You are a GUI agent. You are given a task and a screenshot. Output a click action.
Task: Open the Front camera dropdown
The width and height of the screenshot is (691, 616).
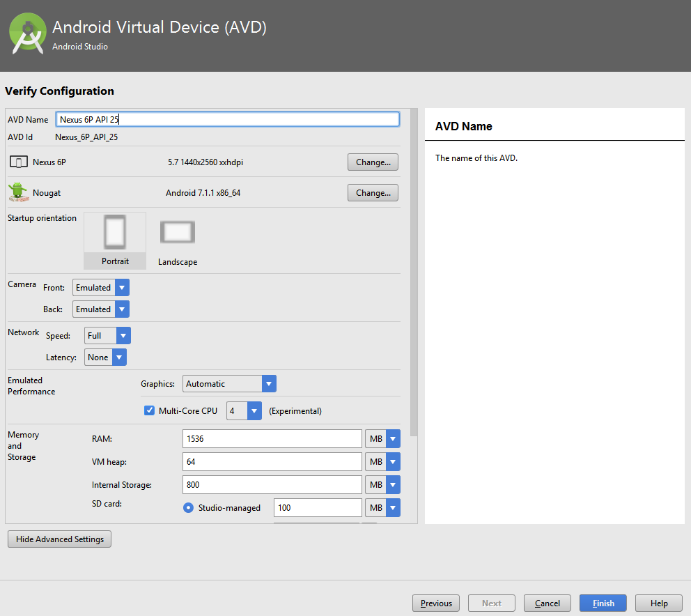[101, 288]
